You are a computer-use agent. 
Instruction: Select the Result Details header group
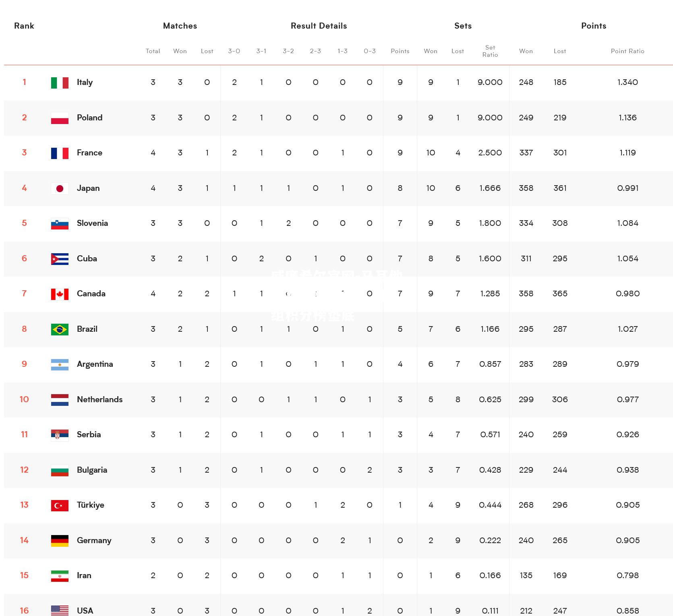(319, 26)
